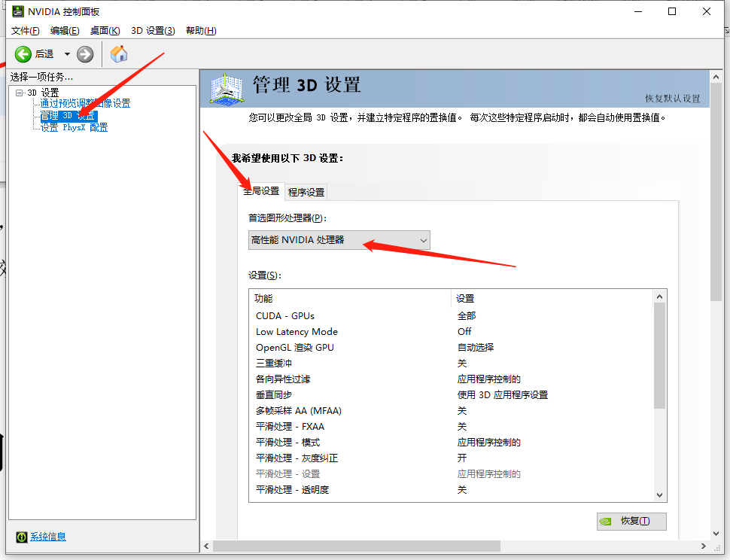Click horizontal scrollbar right arrow
The image size is (730, 560).
[x=704, y=546]
